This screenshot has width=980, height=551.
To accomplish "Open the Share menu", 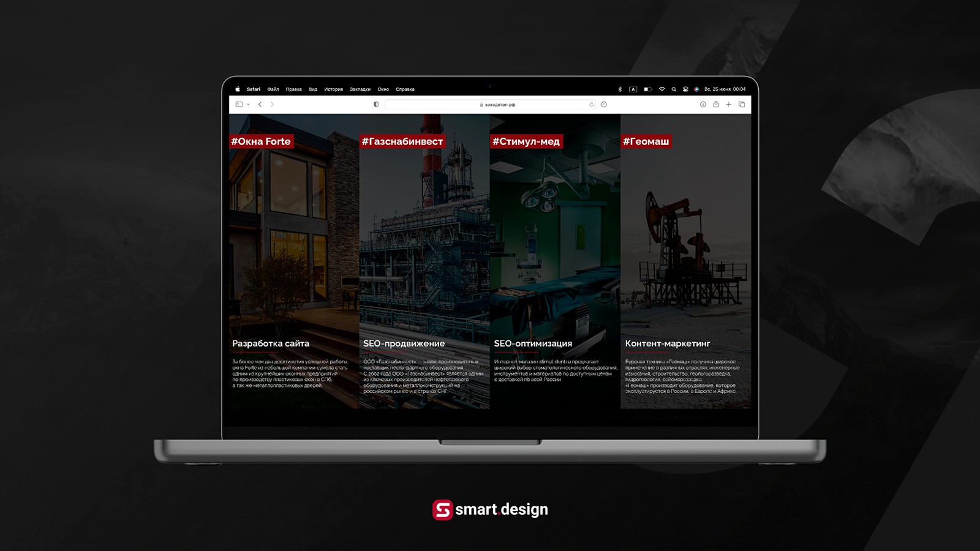I will 716,104.
